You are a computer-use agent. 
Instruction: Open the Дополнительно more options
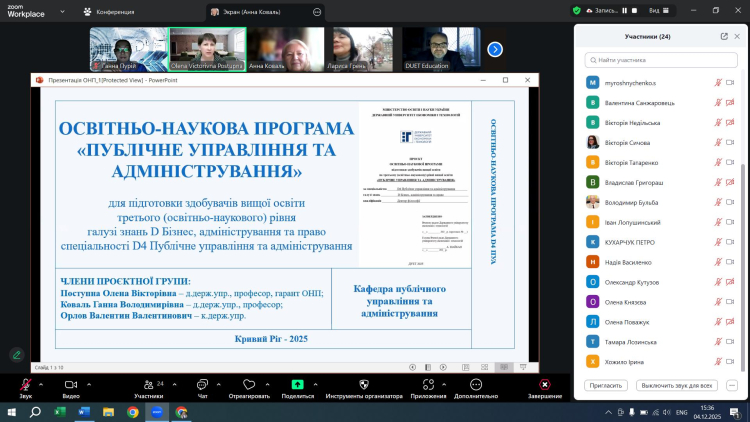point(475,385)
